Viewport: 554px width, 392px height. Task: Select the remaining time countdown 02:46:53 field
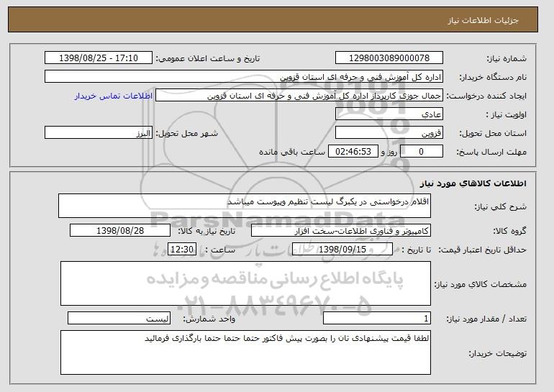353,152
